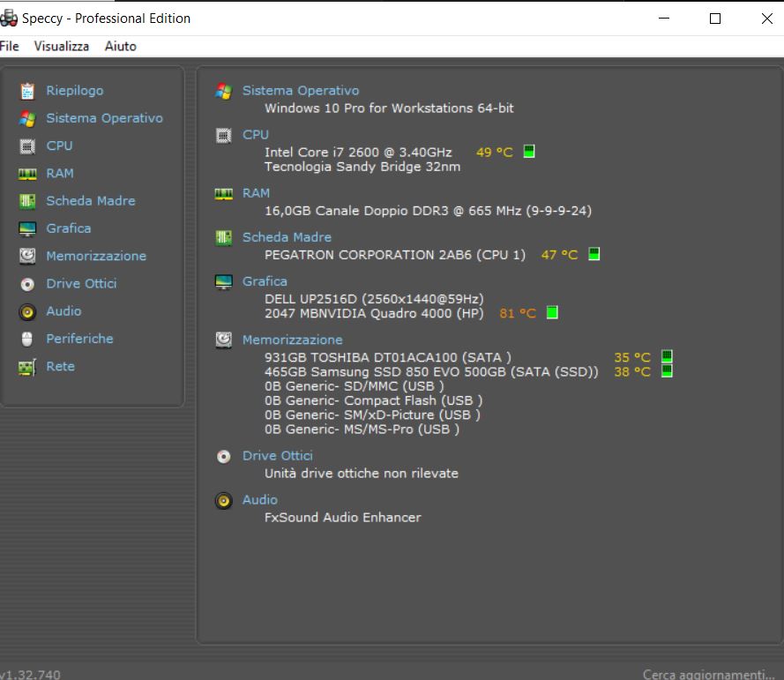Click the 931GB TOSHIBA DT01ACA100 drive line
This screenshot has width=784, height=680.
pos(387,357)
